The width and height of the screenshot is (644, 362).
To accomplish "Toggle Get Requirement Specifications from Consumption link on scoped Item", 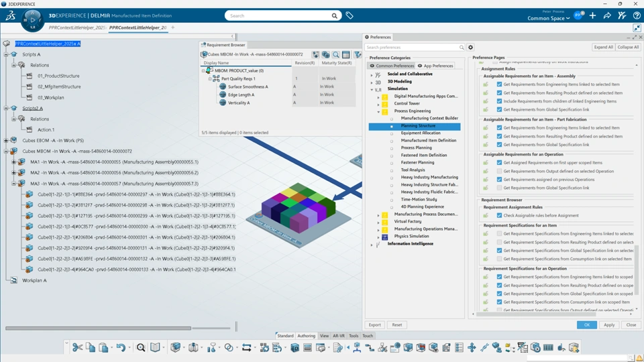I will point(499,302).
